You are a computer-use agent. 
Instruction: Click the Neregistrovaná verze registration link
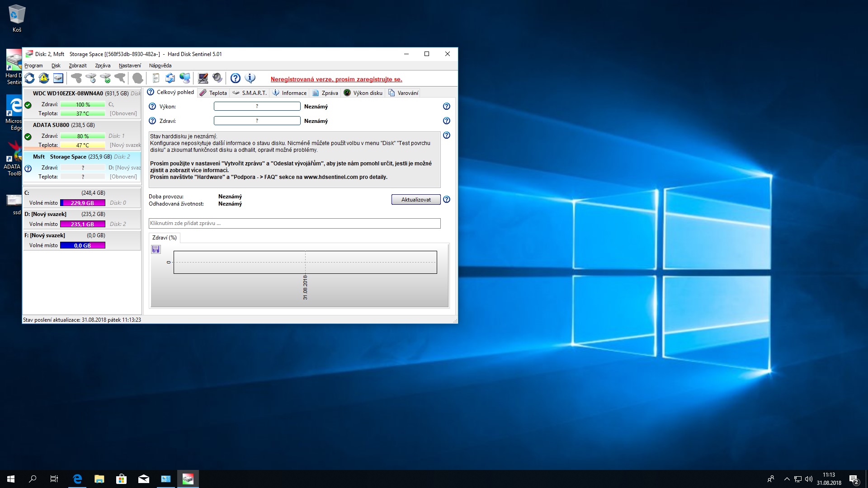[336, 79]
